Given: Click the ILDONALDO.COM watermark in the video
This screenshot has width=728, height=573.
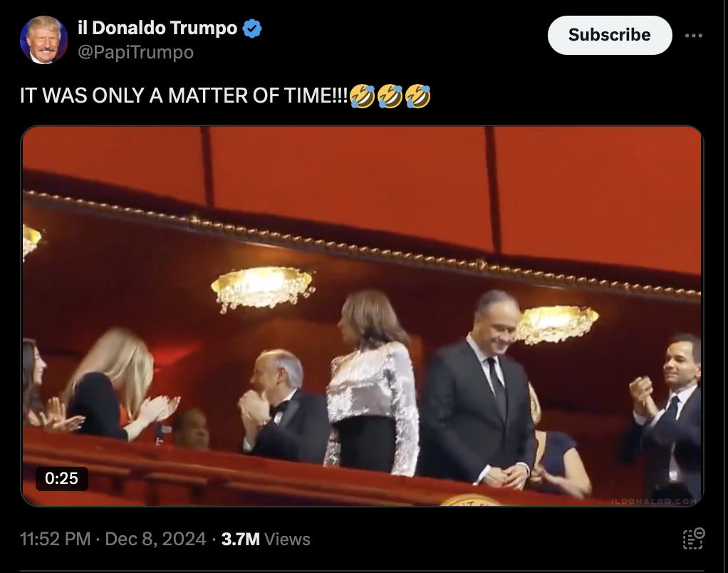Looking at the screenshot, I should [654, 501].
